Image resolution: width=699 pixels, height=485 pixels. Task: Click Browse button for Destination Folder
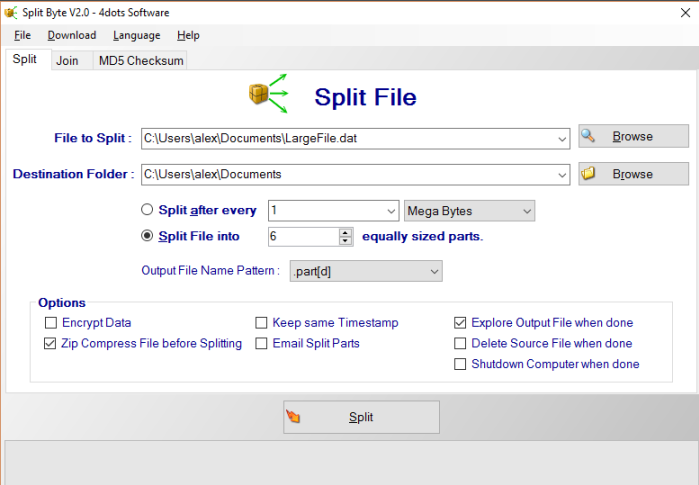pos(633,173)
